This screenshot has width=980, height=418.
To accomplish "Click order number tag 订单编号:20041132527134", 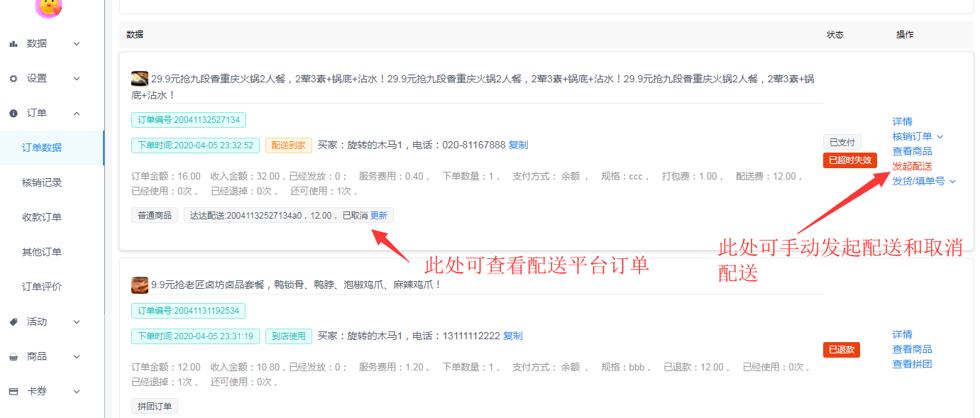I will click(189, 120).
